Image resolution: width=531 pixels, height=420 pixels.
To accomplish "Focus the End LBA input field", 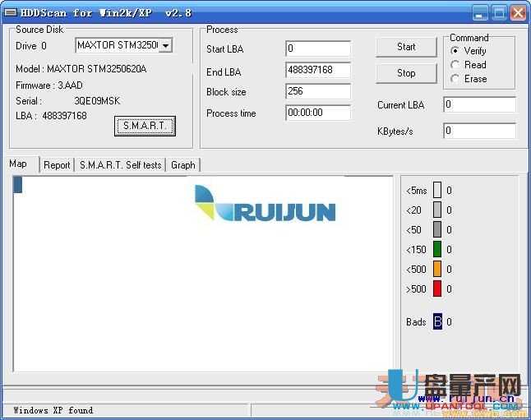I will pyautogui.click(x=318, y=70).
